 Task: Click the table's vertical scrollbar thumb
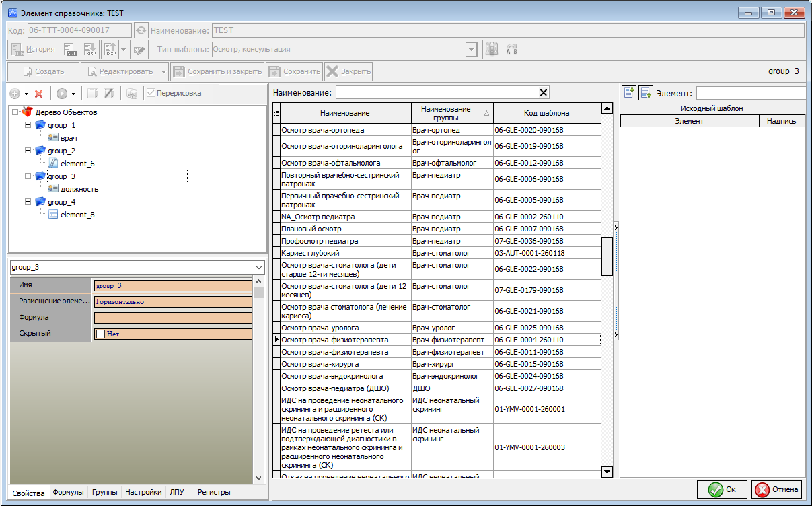pyautogui.click(x=607, y=256)
